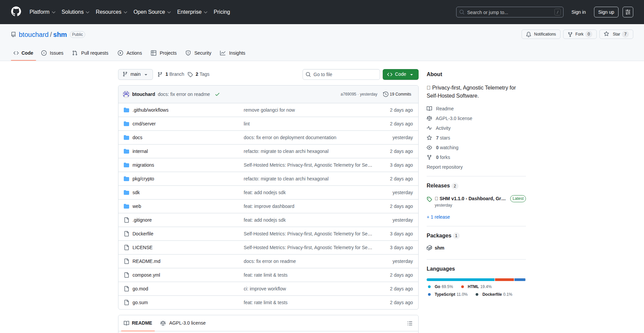Open the '+ 1 release' link
Image resolution: width=644 pixels, height=333 pixels.
(438, 217)
